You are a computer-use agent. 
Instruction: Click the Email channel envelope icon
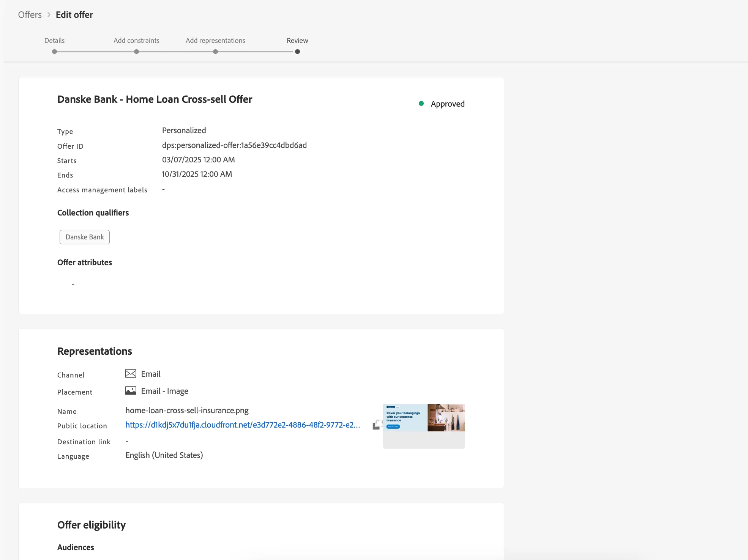tap(131, 374)
